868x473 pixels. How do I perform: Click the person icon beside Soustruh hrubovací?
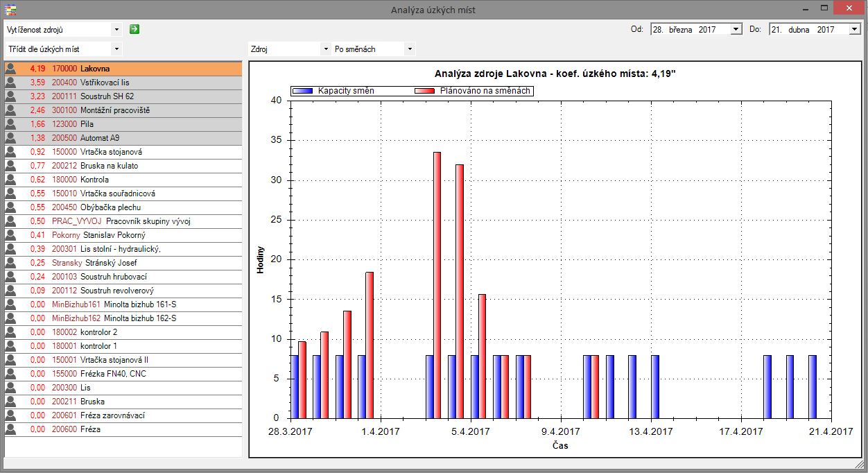click(x=10, y=277)
